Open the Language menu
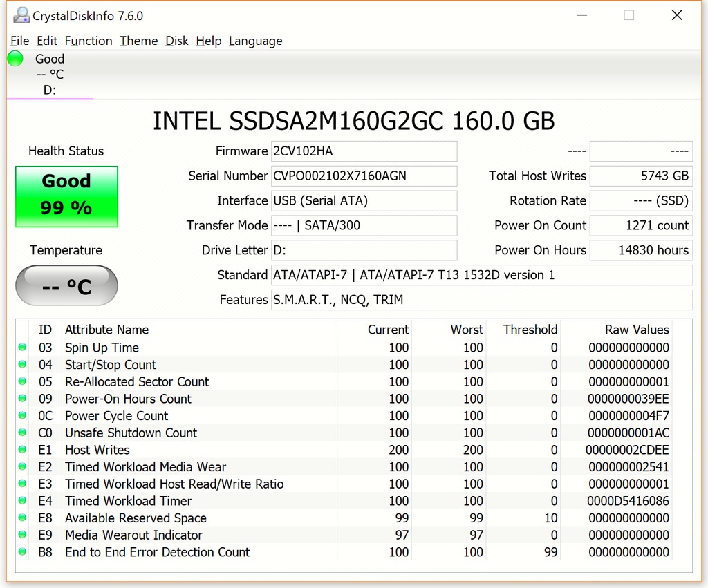Image resolution: width=708 pixels, height=588 pixels. pos(256,41)
